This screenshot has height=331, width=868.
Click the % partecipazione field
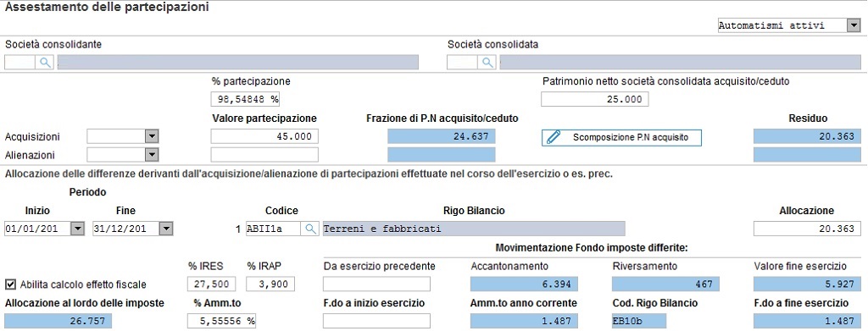tap(246, 99)
